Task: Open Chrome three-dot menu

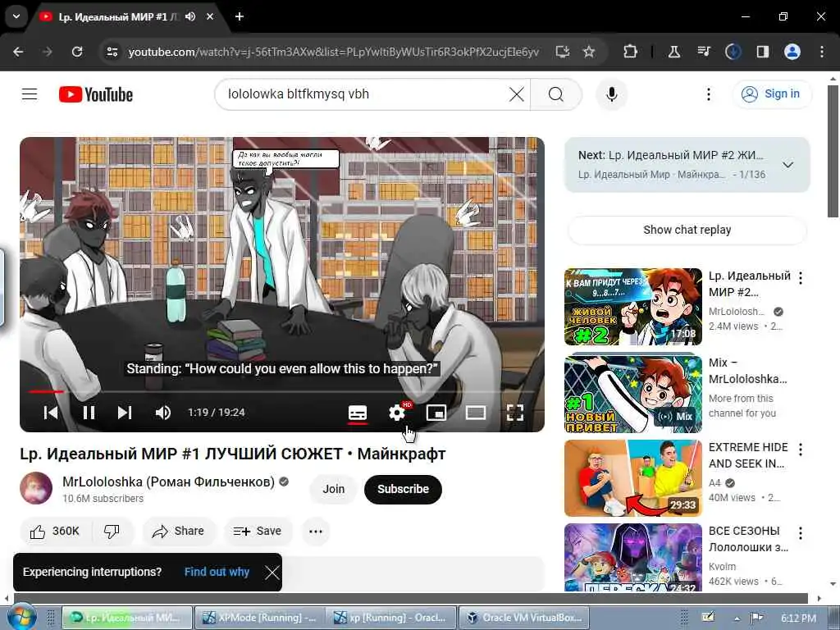Action: pos(822,52)
